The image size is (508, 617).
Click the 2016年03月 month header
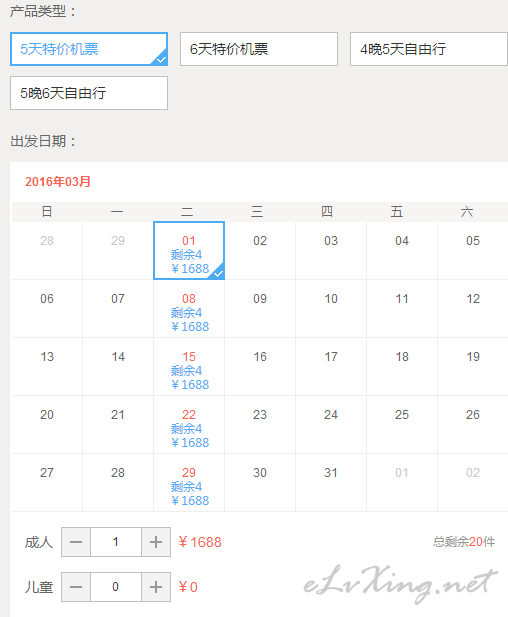pos(58,182)
